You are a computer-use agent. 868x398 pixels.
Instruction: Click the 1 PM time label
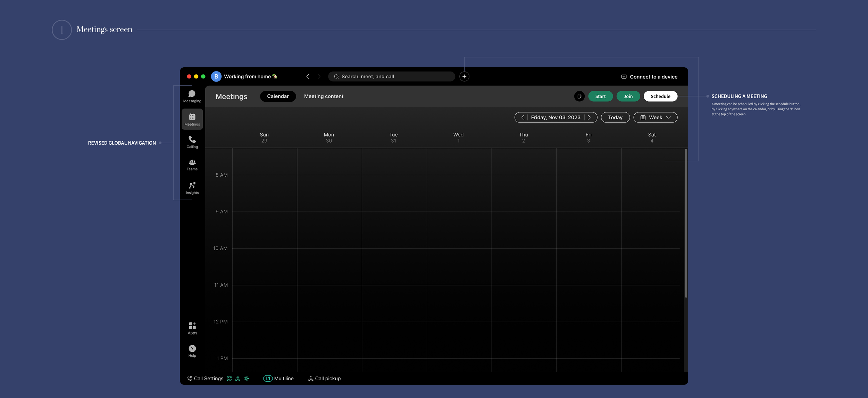(222, 358)
